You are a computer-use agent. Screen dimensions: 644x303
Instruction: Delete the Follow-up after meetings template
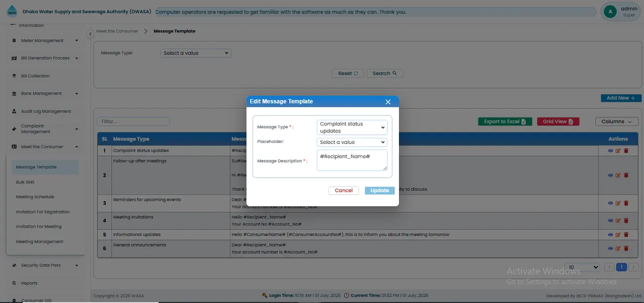626,175
